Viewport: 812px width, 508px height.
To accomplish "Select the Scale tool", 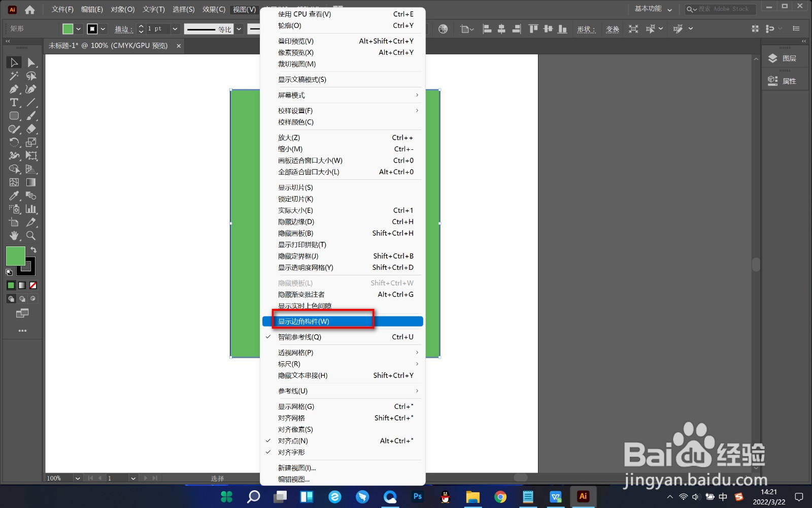I will click(31, 142).
